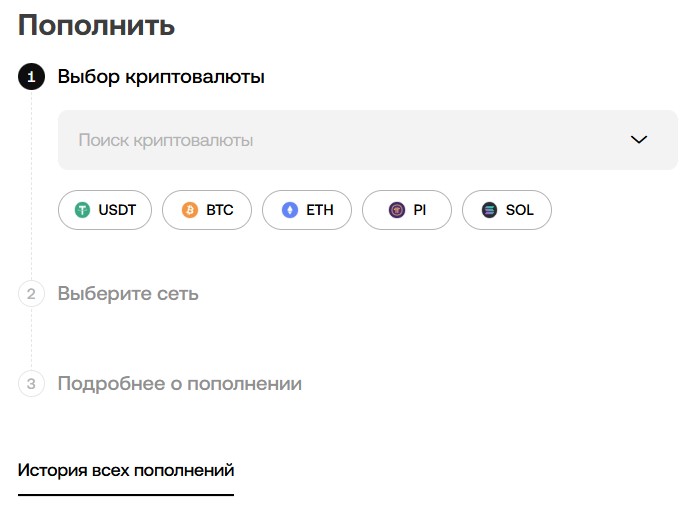Expand the cryptocurrency dropdown chevron
700x515 pixels.
coord(640,140)
